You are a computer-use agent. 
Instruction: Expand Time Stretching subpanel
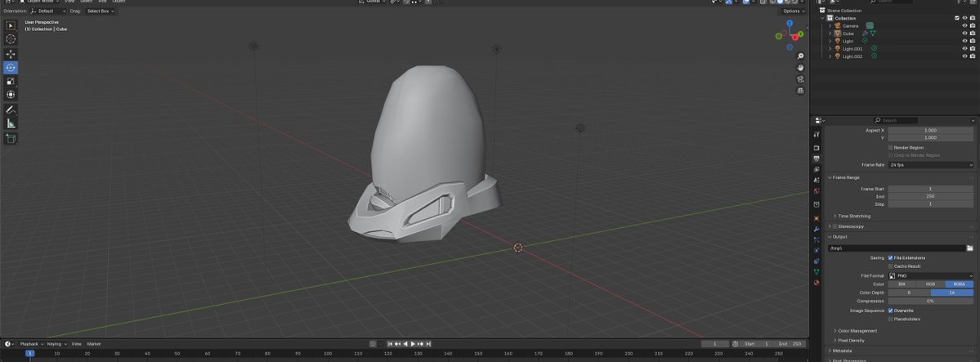(x=854, y=217)
